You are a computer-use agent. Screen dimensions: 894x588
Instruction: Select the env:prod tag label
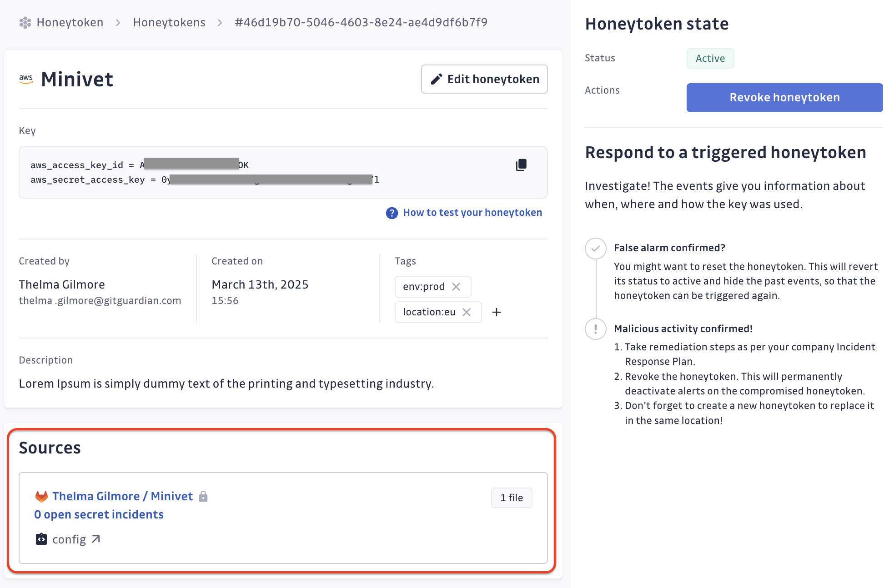point(424,287)
